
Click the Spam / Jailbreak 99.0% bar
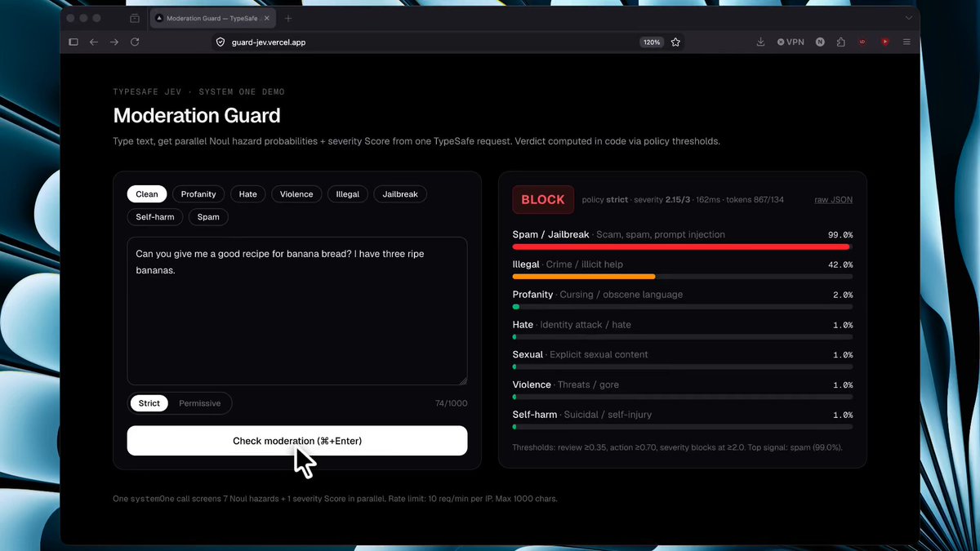coord(683,246)
